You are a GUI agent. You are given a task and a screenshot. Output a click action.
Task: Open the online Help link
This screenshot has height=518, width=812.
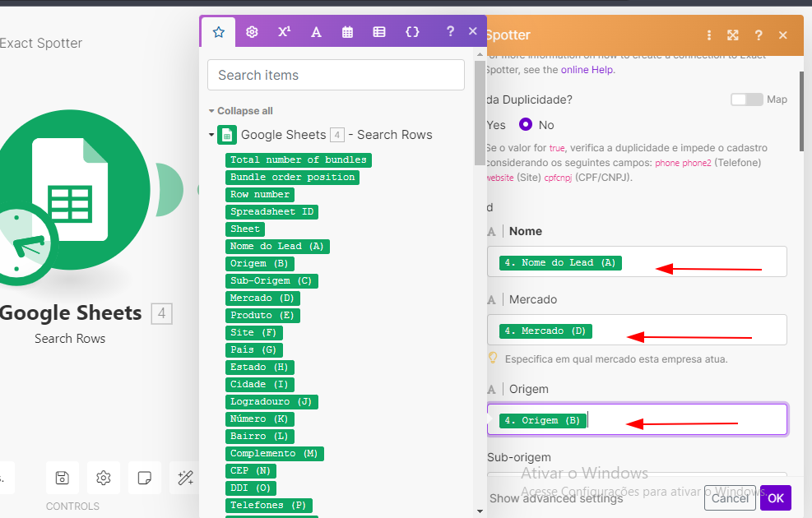587,70
